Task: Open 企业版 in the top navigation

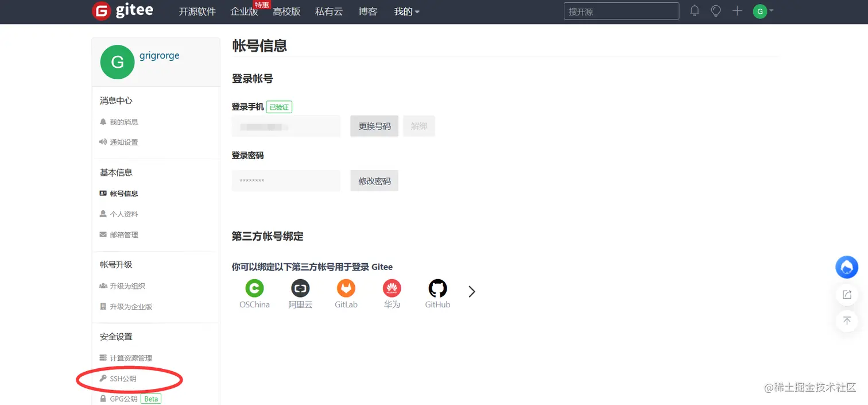Action: click(244, 11)
